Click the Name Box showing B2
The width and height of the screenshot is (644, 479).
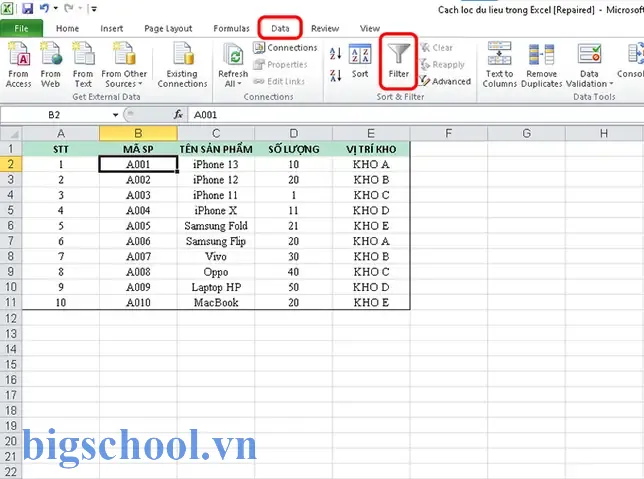tap(55, 115)
